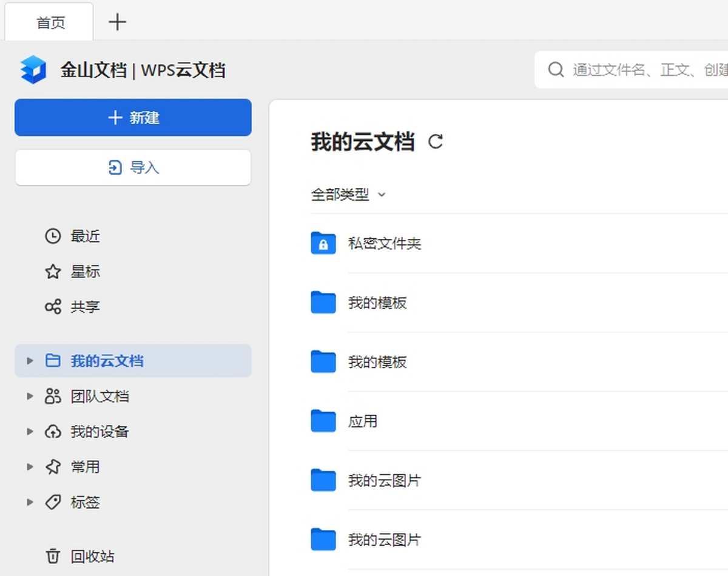728x576 pixels.
Task: Click the WPS cloud docs logo icon
Action: coord(33,69)
